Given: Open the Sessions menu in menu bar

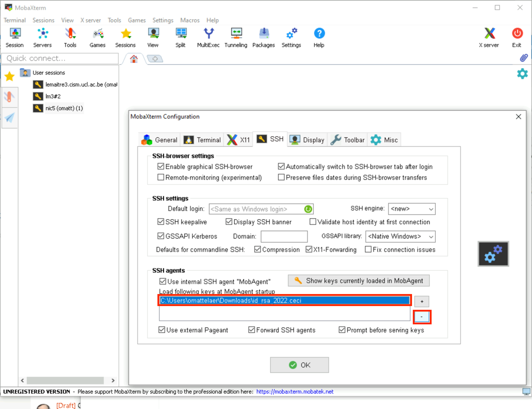Looking at the screenshot, I should click(43, 20).
